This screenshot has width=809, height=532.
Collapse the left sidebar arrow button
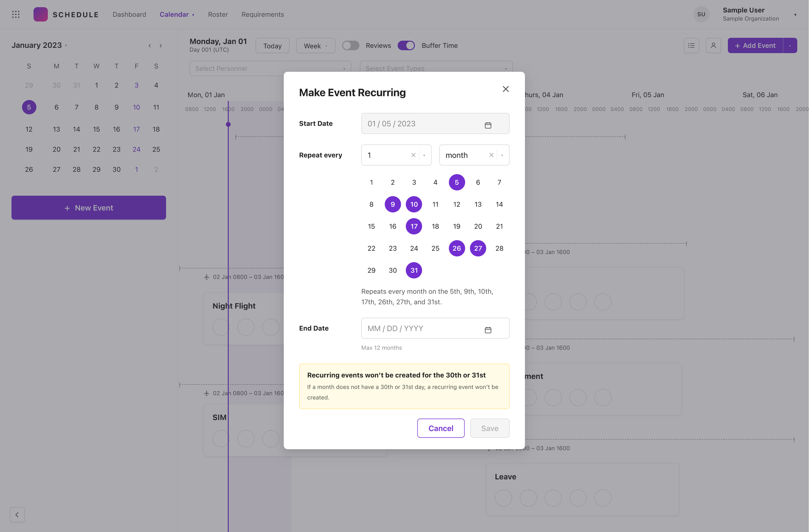tap(17, 514)
